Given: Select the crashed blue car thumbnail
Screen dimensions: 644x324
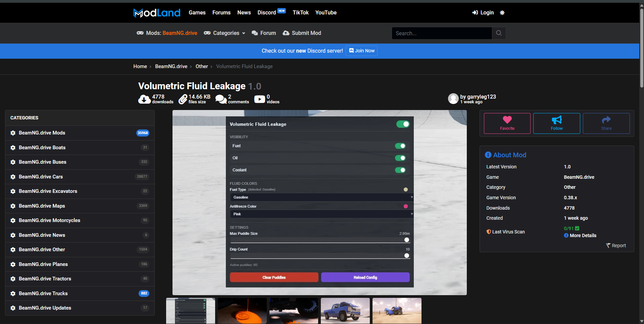Looking at the screenshot, I should coord(397,311).
